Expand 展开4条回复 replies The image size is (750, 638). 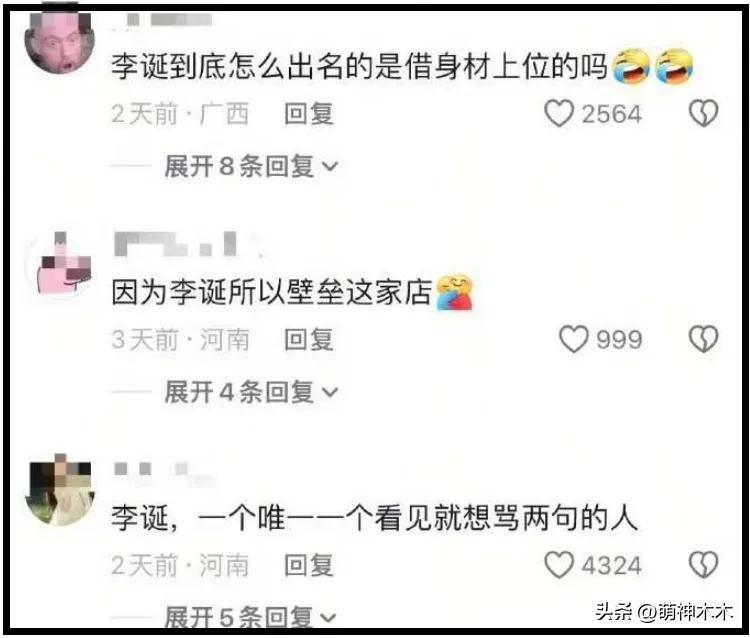point(251,392)
